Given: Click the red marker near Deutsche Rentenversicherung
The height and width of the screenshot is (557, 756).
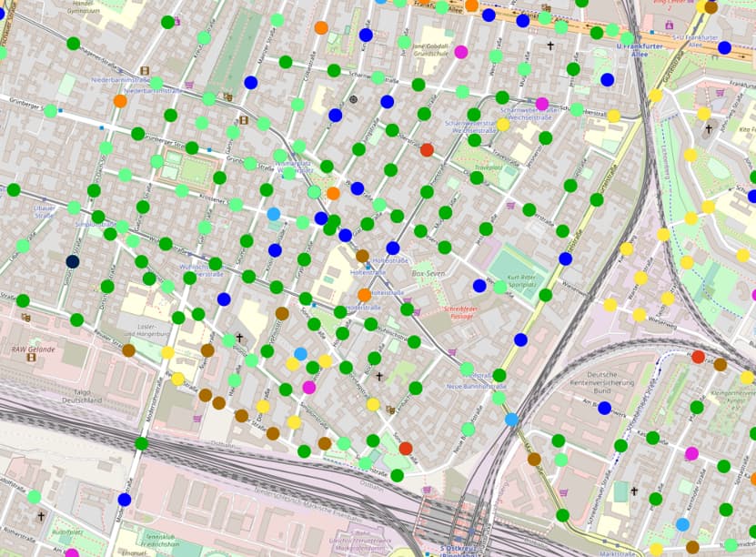Looking at the screenshot, I should [x=698, y=357].
